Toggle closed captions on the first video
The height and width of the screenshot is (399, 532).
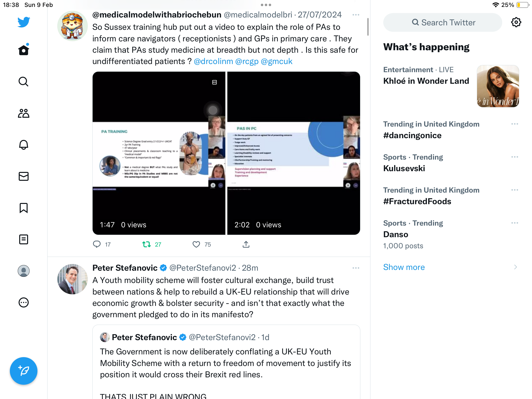pyautogui.click(x=215, y=82)
